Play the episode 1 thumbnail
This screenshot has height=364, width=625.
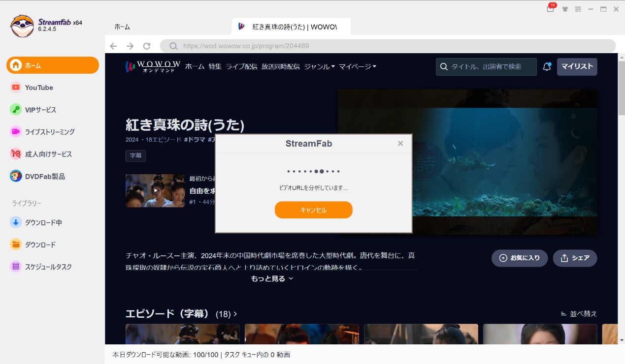point(156,190)
